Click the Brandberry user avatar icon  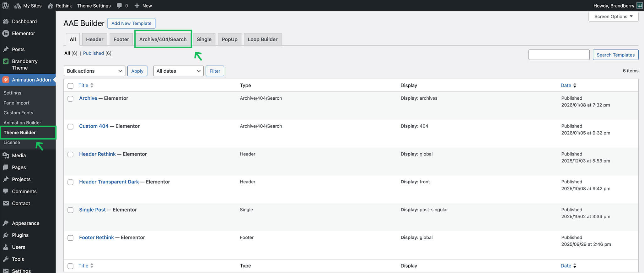pos(639,6)
